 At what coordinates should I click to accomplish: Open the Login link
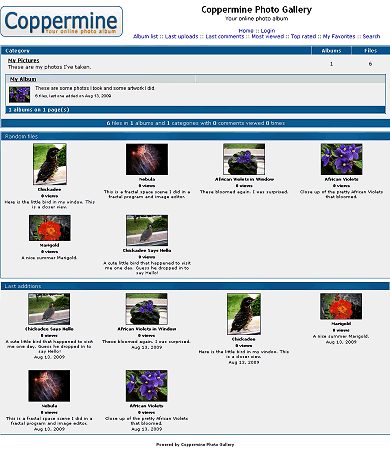coord(268,31)
